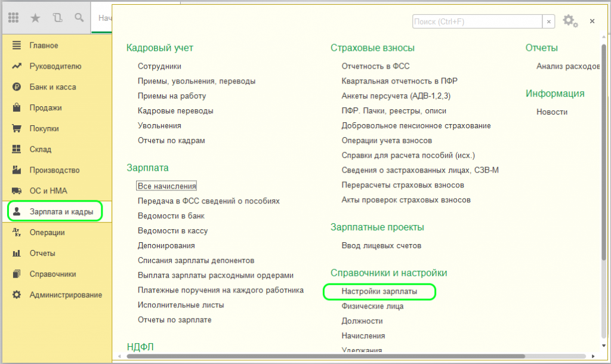The width and height of the screenshot is (611, 364).
Task: Open the Банк и касса section
Action: click(53, 87)
